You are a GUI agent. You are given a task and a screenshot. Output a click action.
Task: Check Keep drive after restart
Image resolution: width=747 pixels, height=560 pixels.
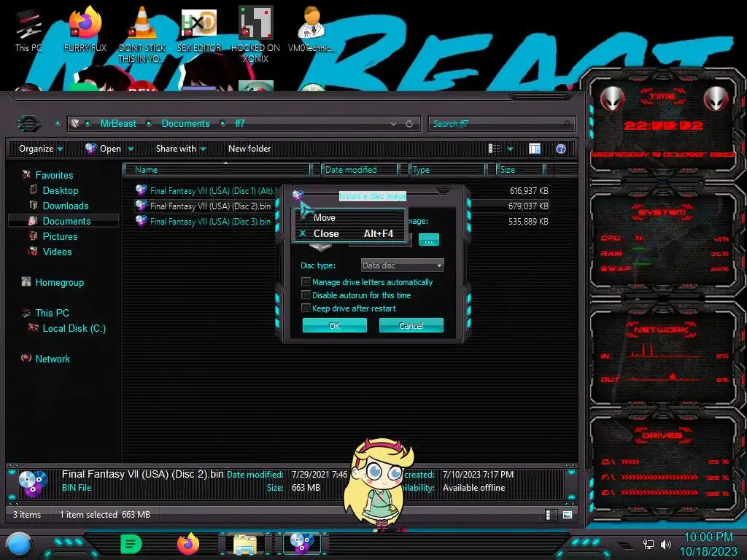(x=306, y=308)
